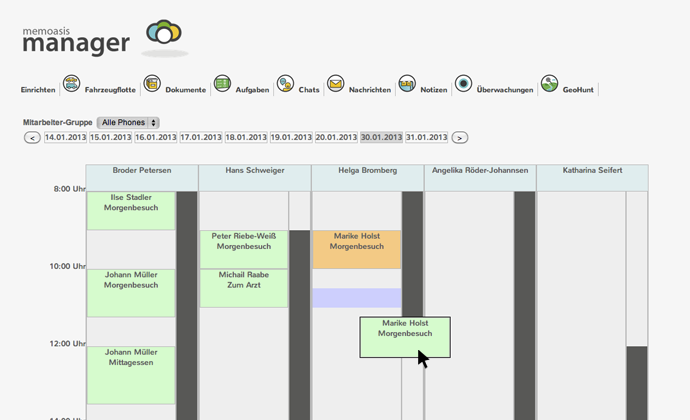Select date 31.01.2013
The height and width of the screenshot is (420, 690).
point(426,137)
